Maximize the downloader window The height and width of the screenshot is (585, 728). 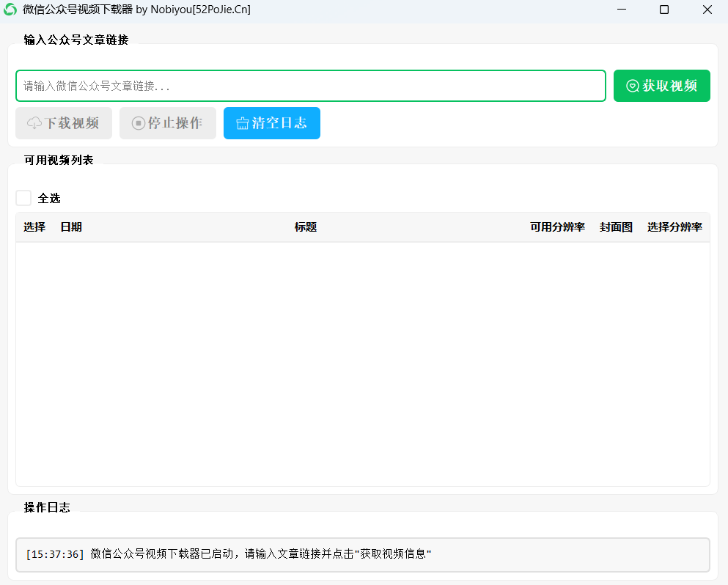[x=664, y=10]
